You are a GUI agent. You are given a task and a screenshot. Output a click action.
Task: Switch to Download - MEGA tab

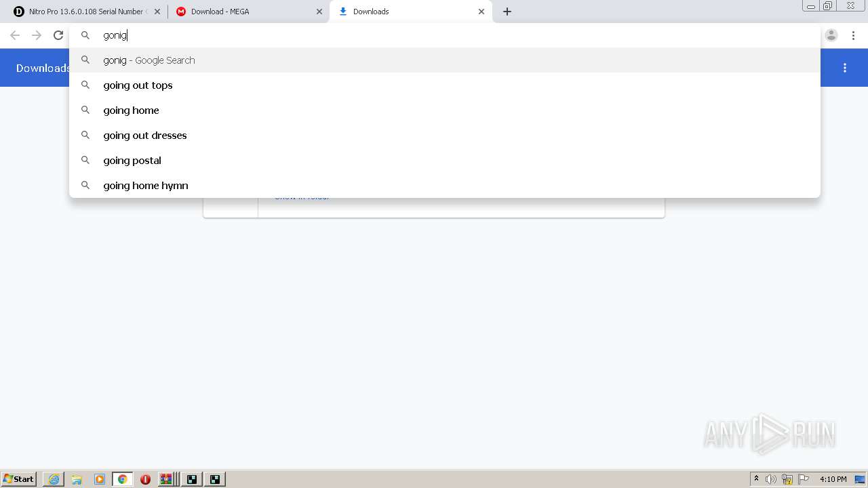(x=248, y=12)
